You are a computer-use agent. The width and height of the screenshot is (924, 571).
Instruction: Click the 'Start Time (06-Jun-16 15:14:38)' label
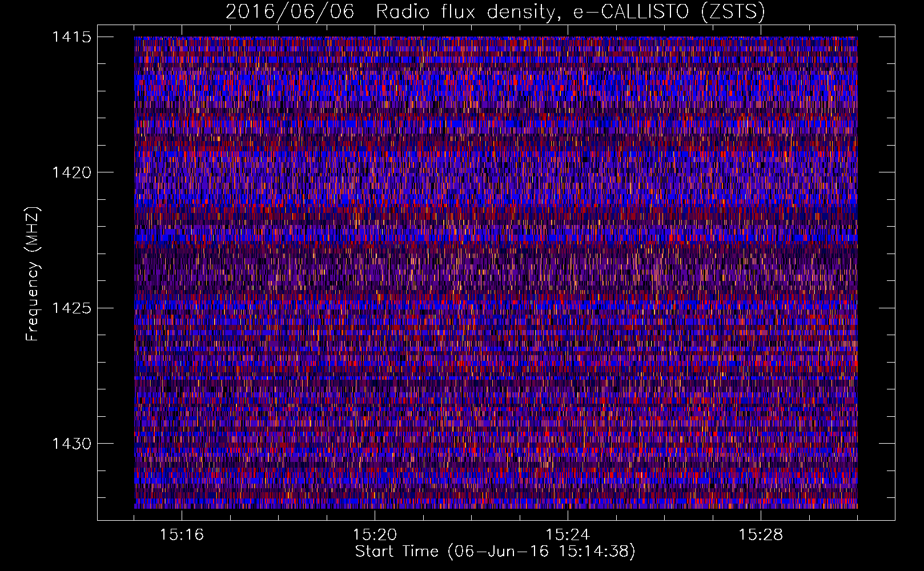pos(495,552)
